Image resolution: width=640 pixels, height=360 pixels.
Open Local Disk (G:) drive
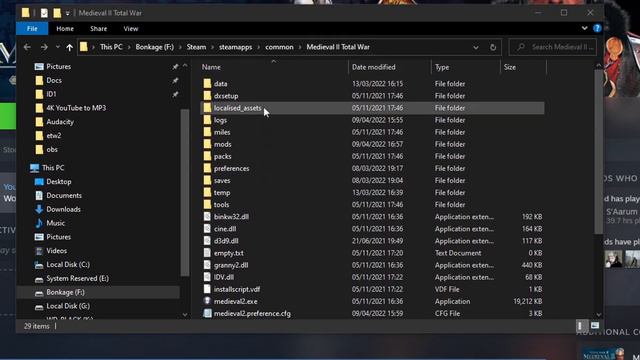click(x=68, y=306)
